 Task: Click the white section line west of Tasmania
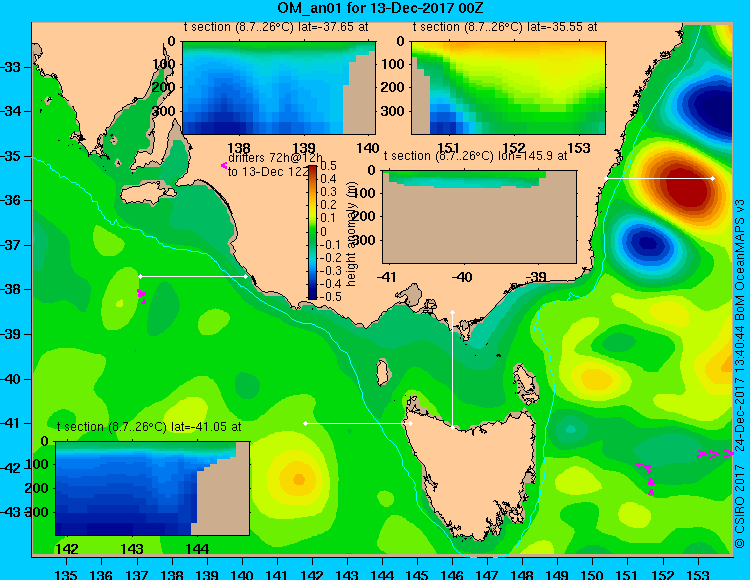coord(358,423)
